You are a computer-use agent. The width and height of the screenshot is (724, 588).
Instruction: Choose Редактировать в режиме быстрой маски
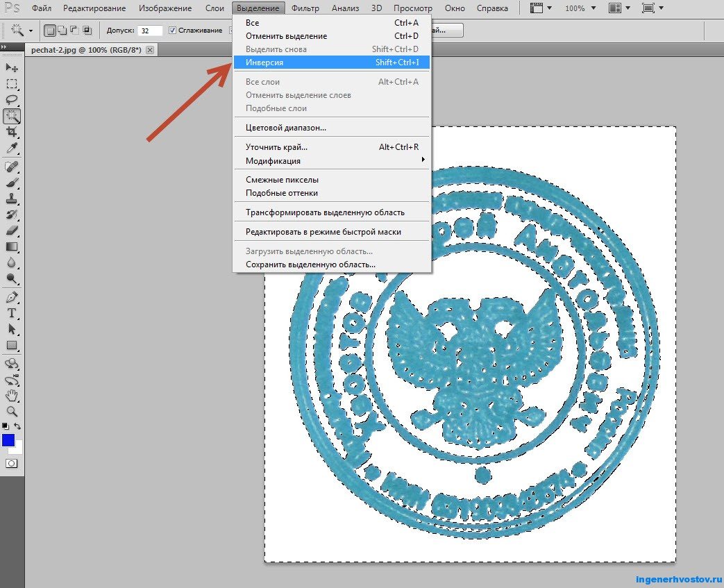click(332, 232)
